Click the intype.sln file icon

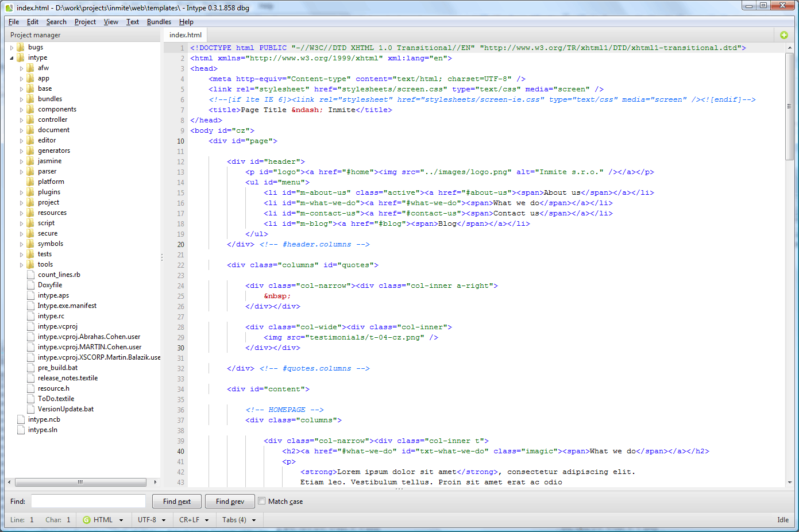pos(21,430)
